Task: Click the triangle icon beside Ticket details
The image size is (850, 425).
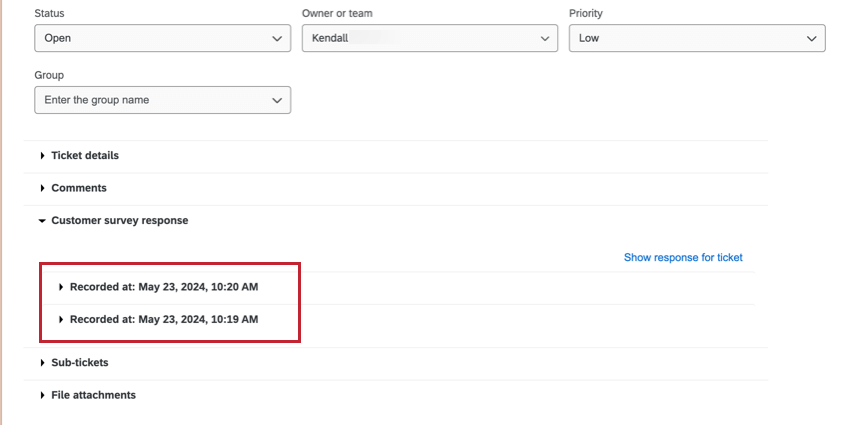Action: click(x=43, y=156)
